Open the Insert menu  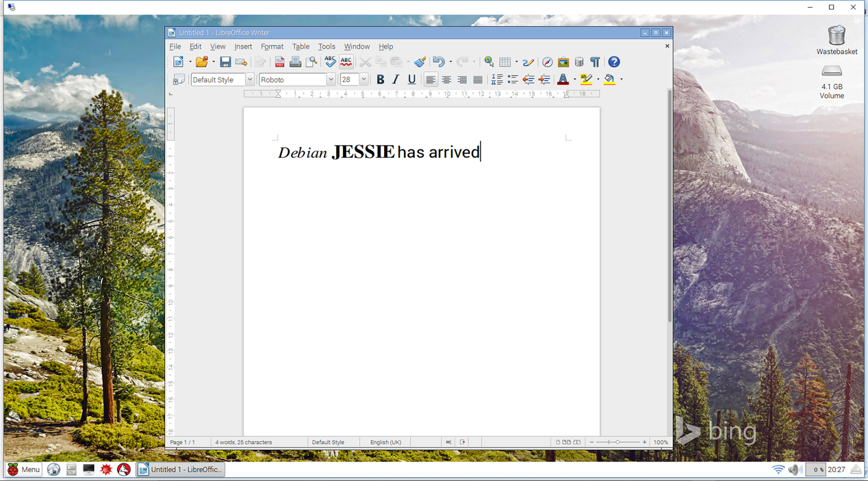pos(243,47)
